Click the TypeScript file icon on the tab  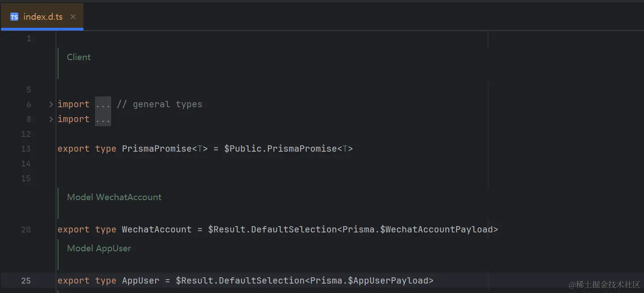point(14,17)
